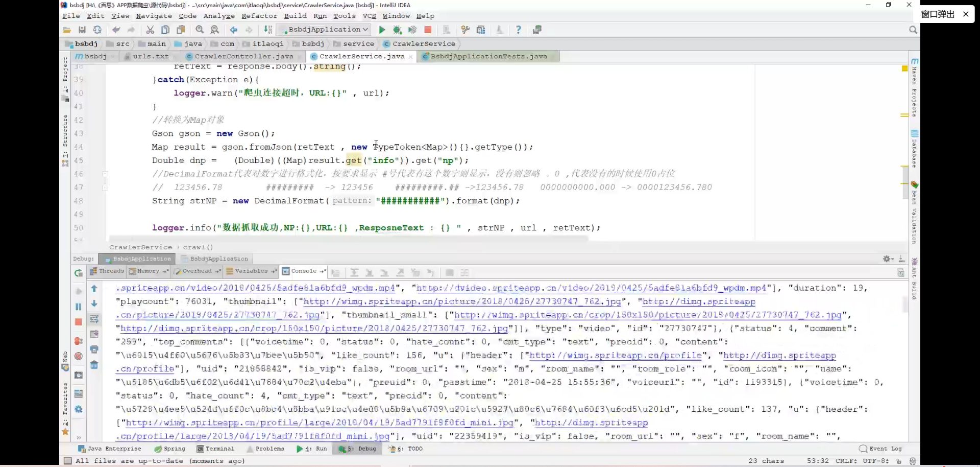Toggle Mute Breakpoints in Debug sidebar
980x467 pixels.
[78, 356]
